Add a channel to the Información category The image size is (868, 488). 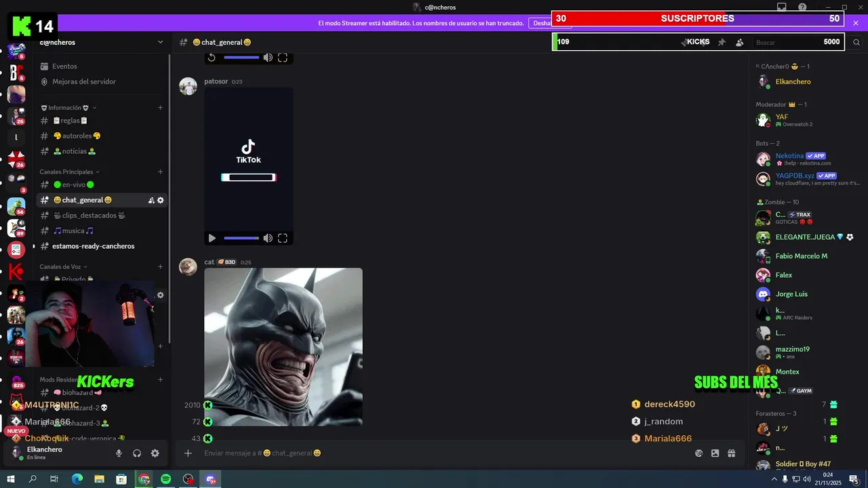coord(161,108)
